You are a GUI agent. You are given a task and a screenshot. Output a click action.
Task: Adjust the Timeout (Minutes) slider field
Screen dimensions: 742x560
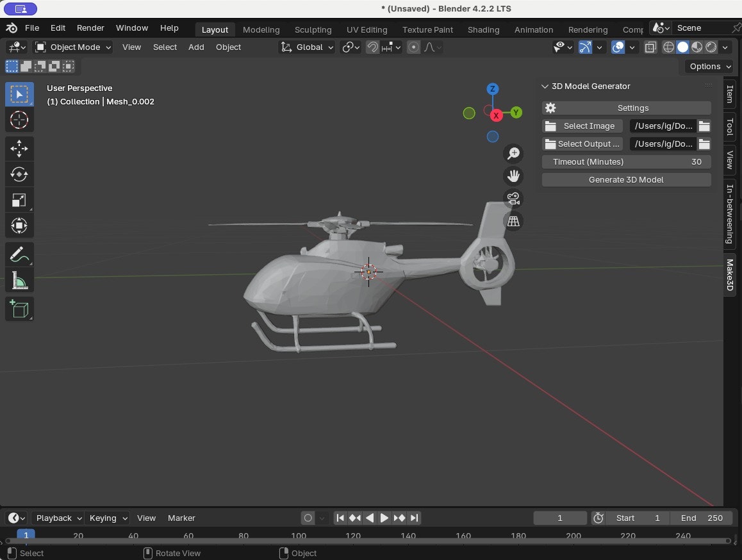[626, 162]
